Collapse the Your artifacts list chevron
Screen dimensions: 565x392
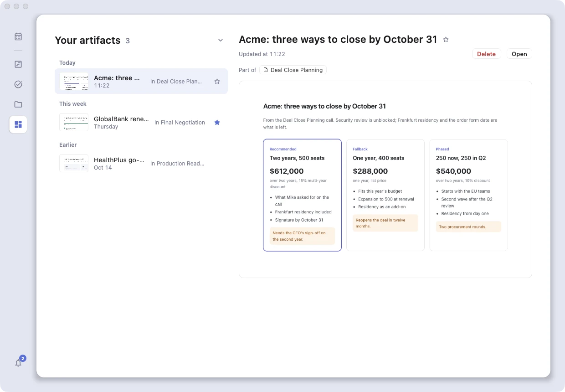click(x=221, y=41)
